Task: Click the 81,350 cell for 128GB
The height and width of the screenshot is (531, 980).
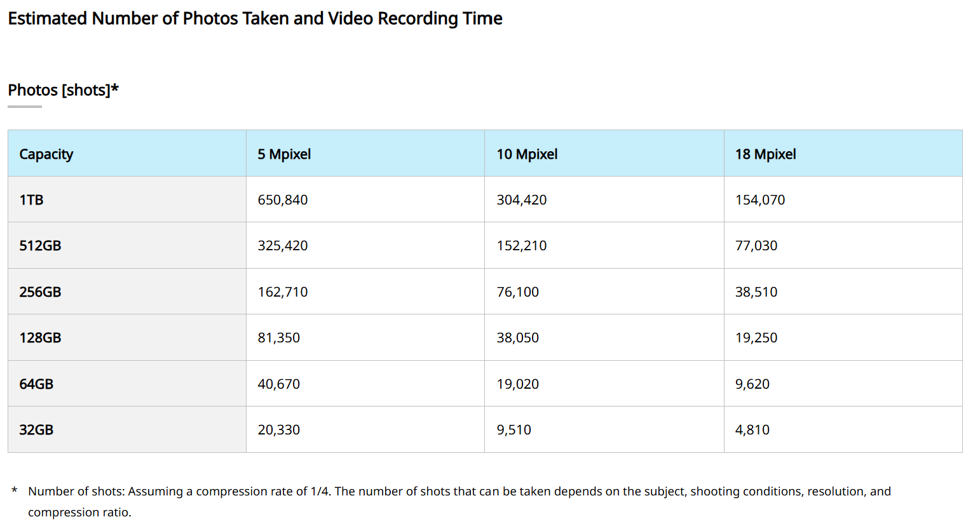Action: 278,338
